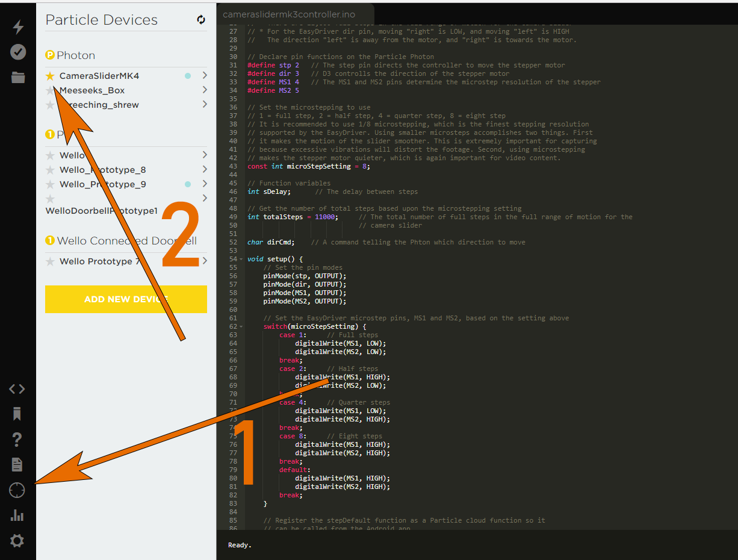Toggle the star for Screeching_shrew device
The height and width of the screenshot is (560, 738).
(x=50, y=105)
